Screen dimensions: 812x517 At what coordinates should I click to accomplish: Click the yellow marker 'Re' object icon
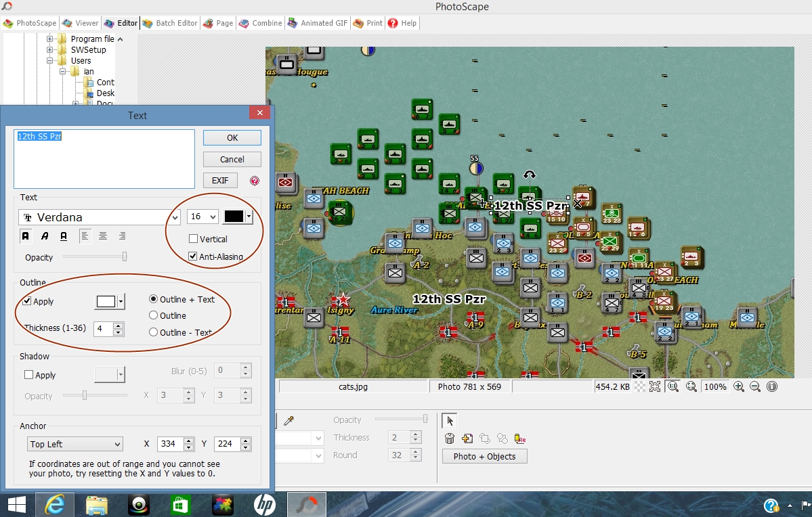[520, 439]
